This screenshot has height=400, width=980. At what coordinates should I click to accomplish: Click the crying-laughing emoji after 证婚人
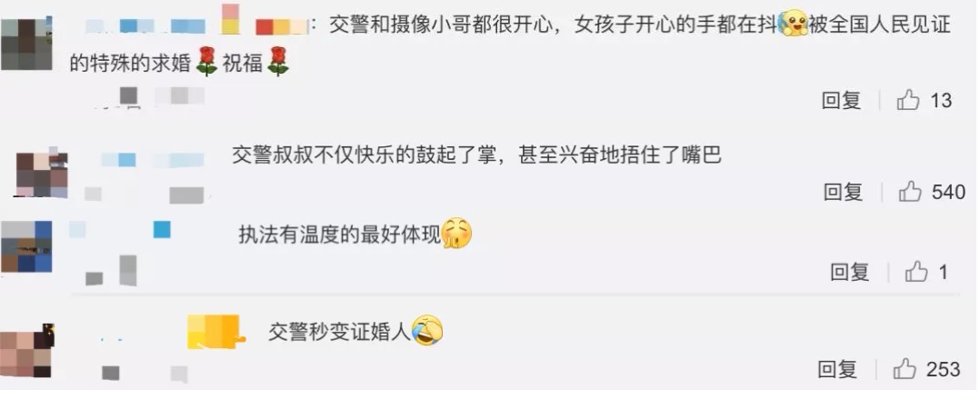point(427,331)
